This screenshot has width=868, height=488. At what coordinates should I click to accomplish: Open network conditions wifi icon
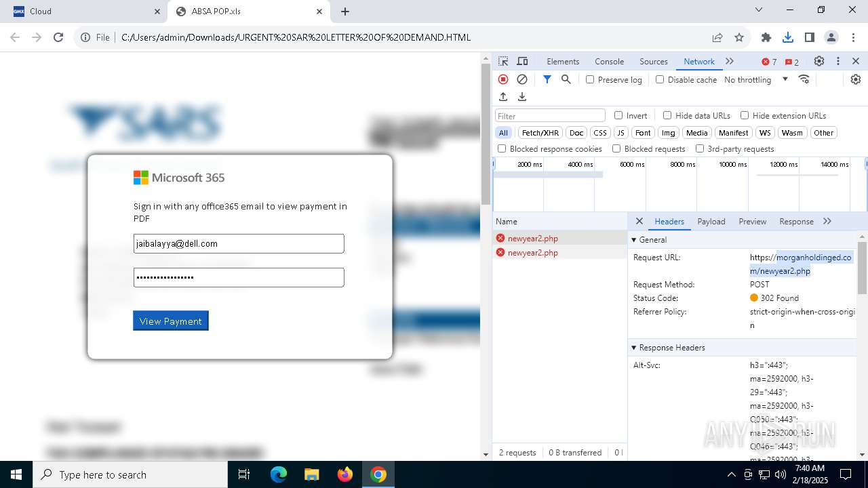pyautogui.click(x=804, y=79)
